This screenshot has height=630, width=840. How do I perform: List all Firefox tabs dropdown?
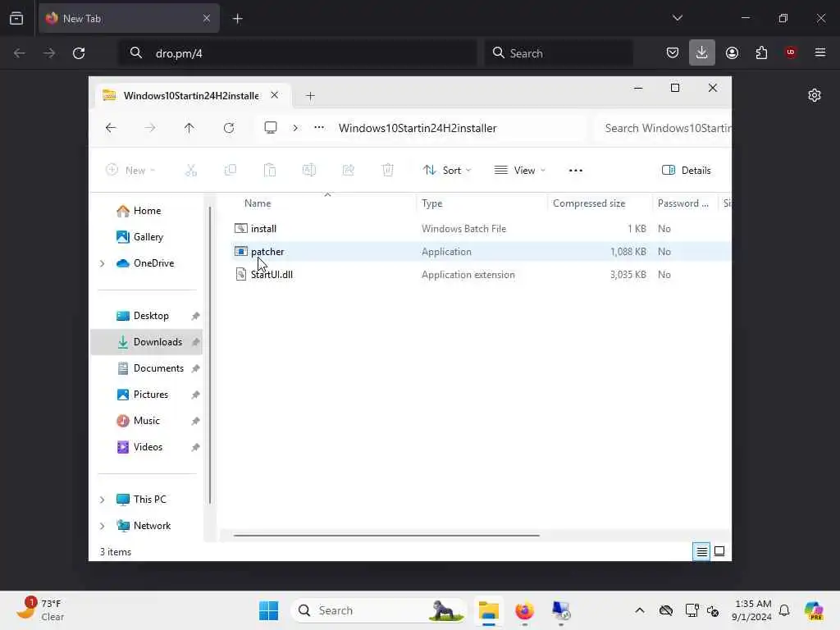coord(677,18)
